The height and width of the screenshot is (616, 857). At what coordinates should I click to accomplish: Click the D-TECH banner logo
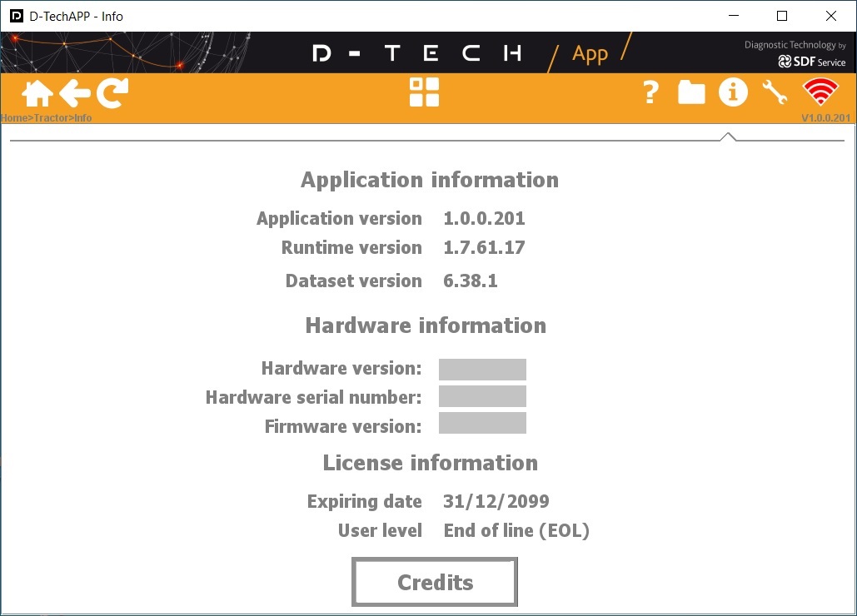click(417, 53)
